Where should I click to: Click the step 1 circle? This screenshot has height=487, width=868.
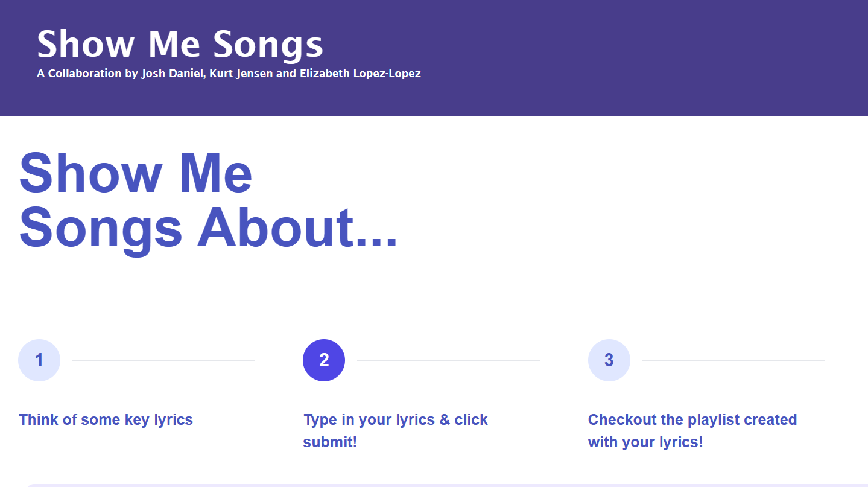coord(39,360)
